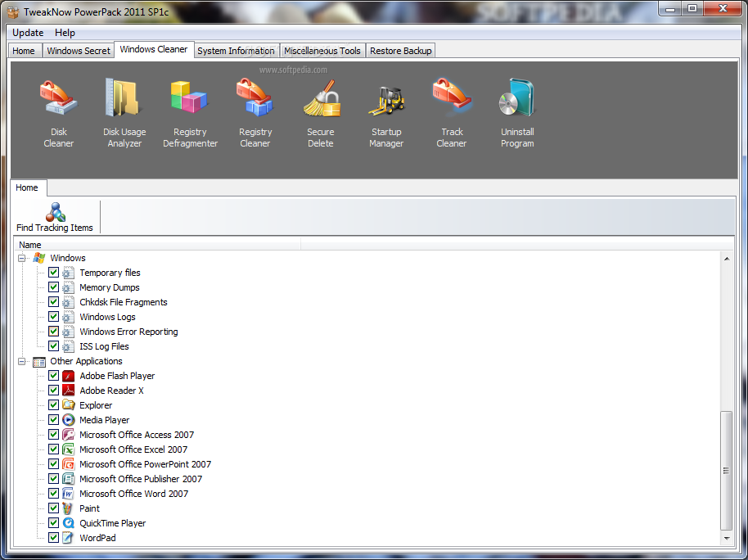Toggle Chkdsk File Fragments checkbox

pos(53,302)
